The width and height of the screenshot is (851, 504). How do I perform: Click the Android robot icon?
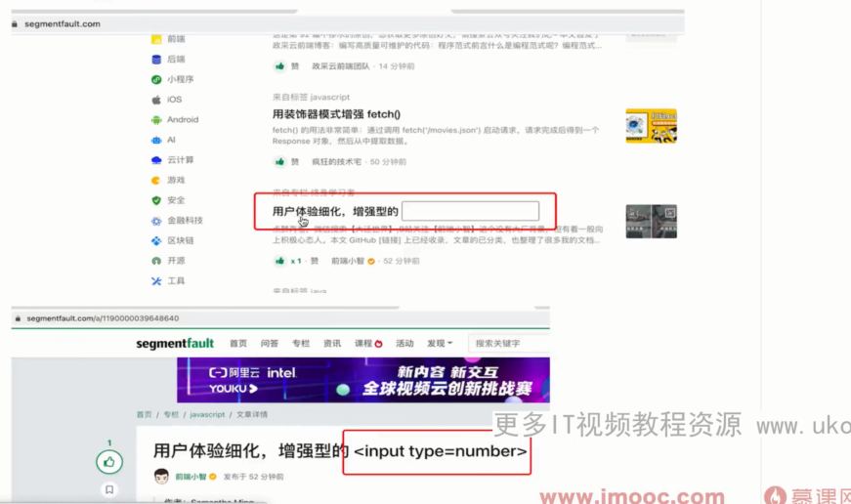156,120
